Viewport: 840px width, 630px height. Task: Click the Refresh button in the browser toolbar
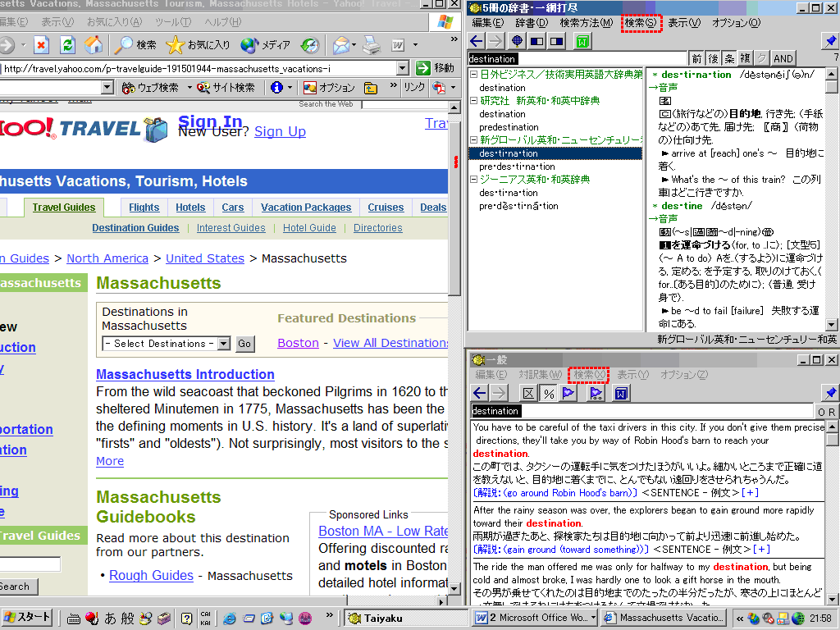[67, 45]
